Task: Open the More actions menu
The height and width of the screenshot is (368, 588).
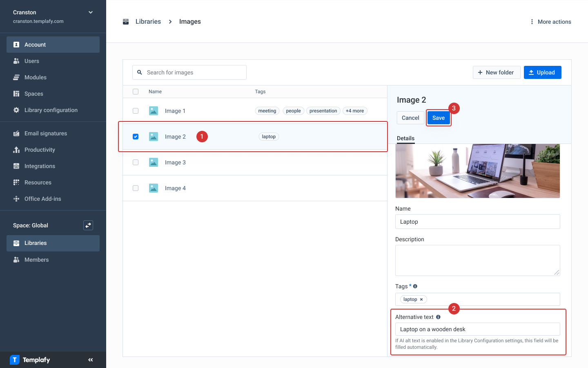Action: coord(550,22)
